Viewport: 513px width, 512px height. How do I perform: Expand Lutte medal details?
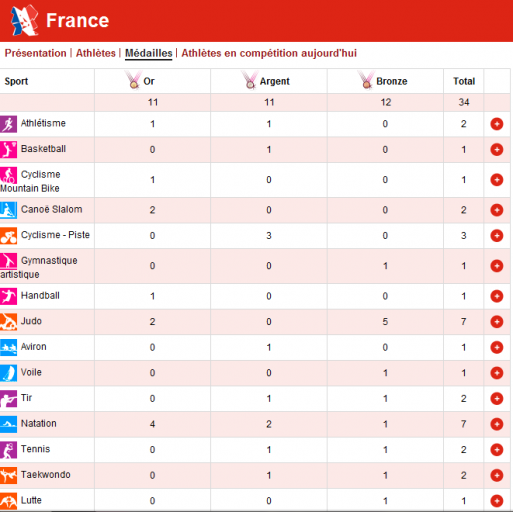(x=496, y=501)
